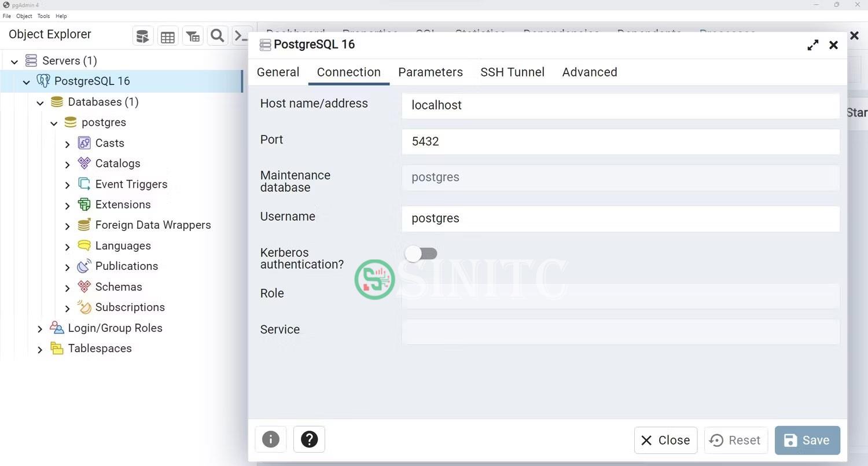Select the Schemas tree label
This screenshot has height=466, width=868.
coord(119,287)
